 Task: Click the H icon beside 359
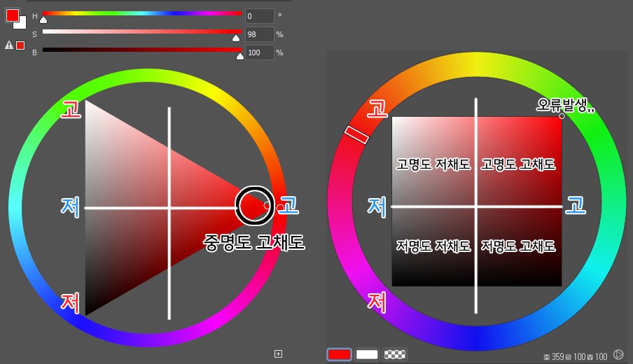pos(547,357)
